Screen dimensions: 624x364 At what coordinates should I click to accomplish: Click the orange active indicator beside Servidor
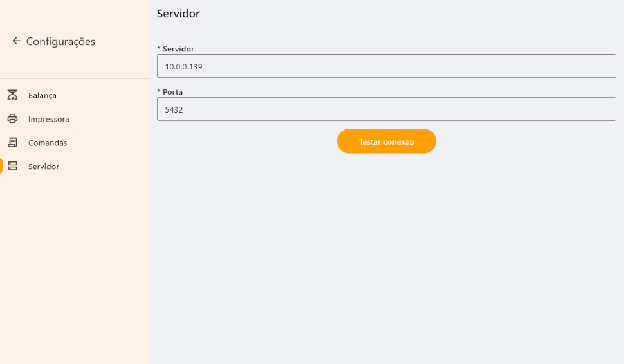[1, 167]
